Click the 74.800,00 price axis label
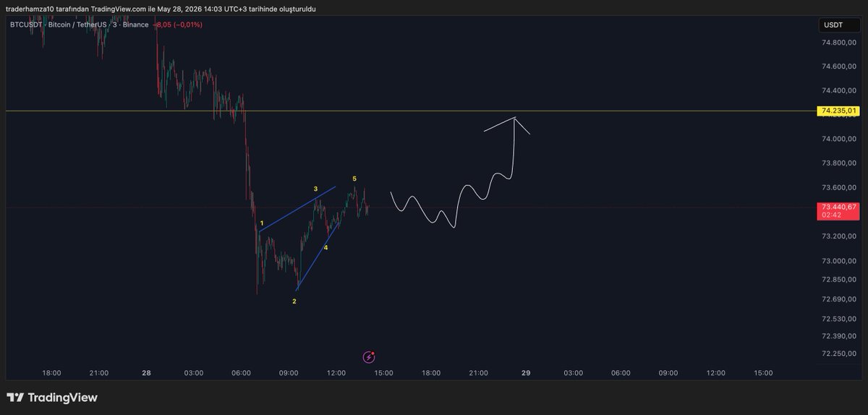Viewport: 868px width, 415px height. coord(839,43)
